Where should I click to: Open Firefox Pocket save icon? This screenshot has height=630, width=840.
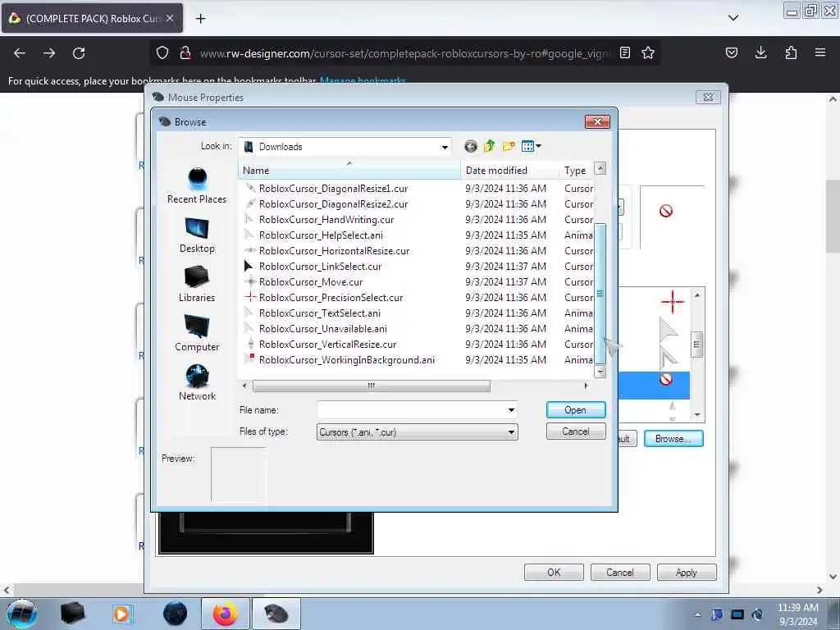(731, 52)
